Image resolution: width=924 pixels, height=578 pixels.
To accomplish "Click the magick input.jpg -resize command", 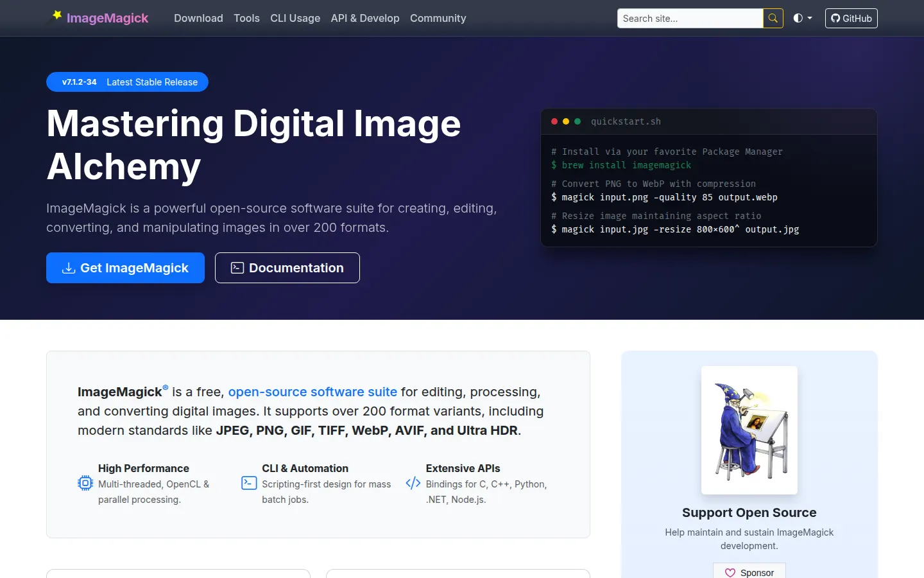I will (675, 229).
